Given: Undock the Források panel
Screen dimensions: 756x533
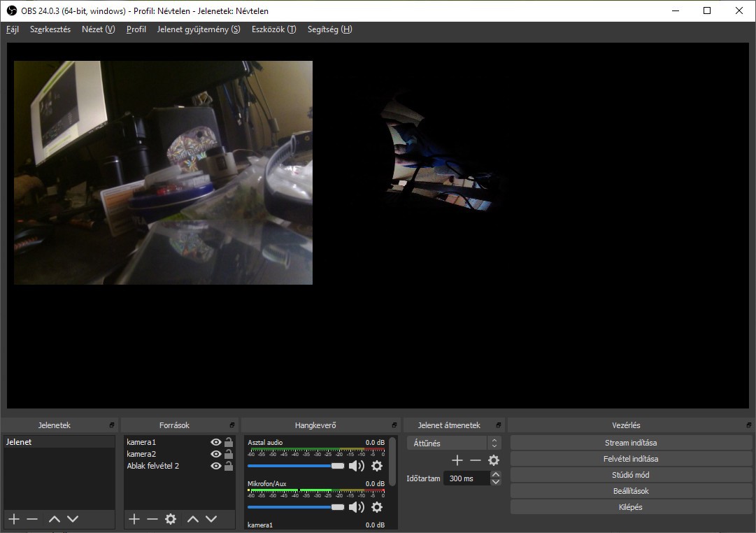Looking at the screenshot, I should [232, 425].
